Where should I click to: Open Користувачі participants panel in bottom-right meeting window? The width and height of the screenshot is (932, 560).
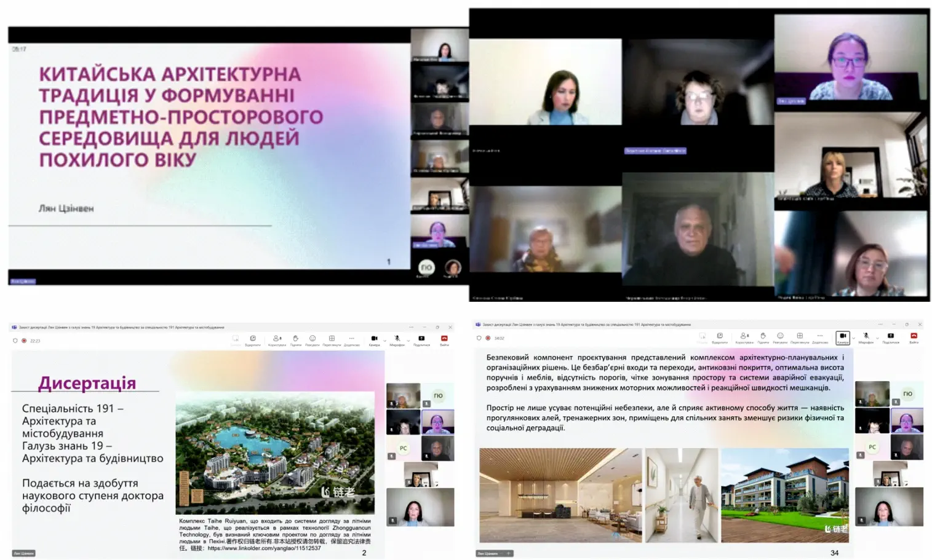pyautogui.click(x=744, y=336)
